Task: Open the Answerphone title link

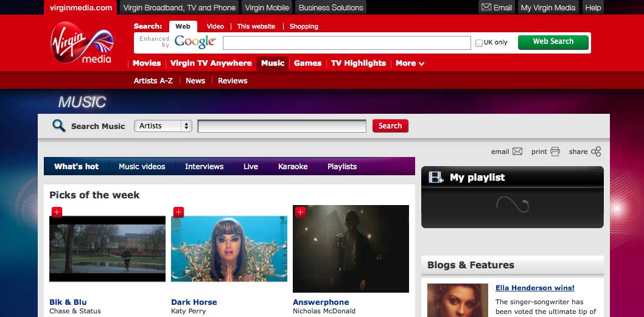Action: tap(321, 302)
